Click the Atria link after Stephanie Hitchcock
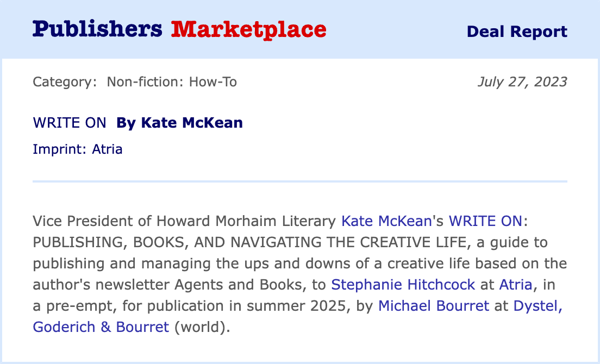 coord(516,285)
